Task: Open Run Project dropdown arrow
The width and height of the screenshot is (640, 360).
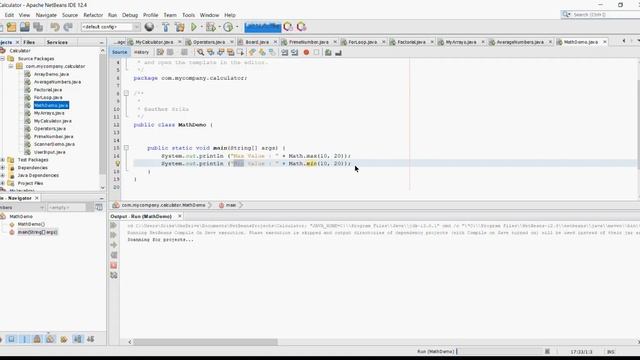Action: pos(201,27)
